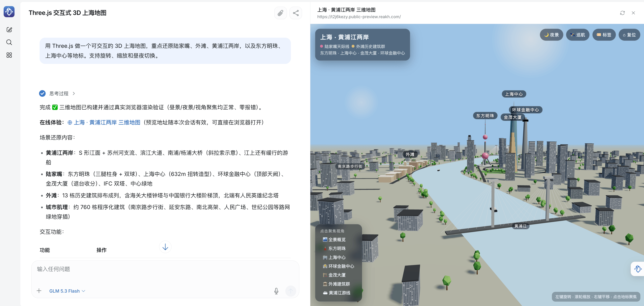
Task: Select 黄浦江游线 in focus view list
Action: 337,293
